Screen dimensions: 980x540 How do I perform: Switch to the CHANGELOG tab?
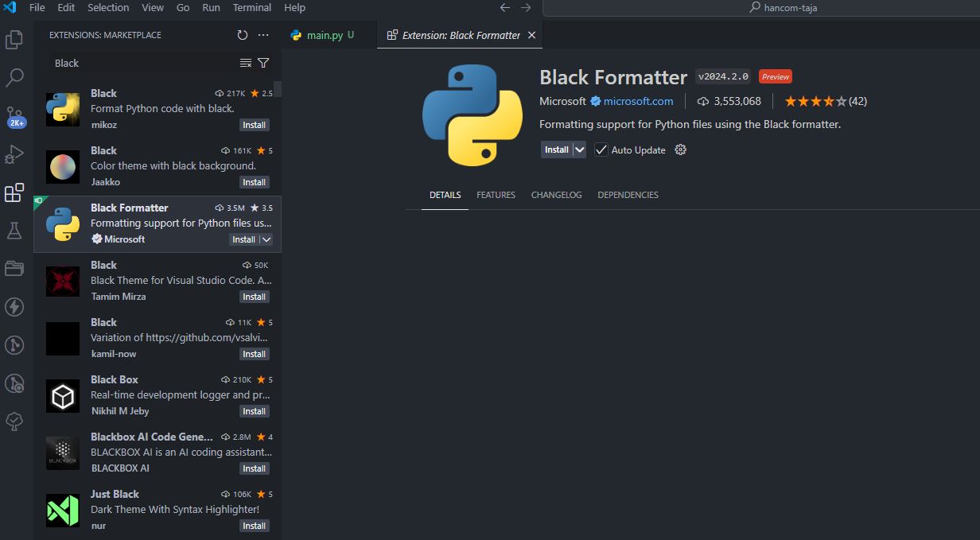click(556, 195)
